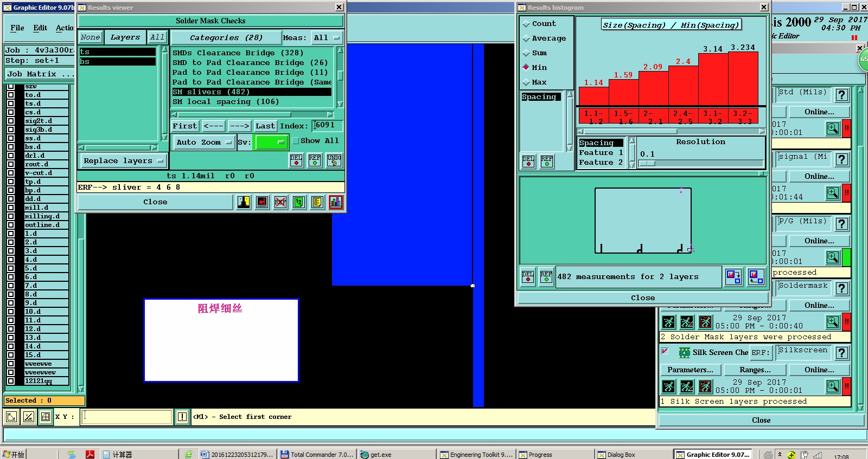This screenshot has height=459, width=868.
Task: Enable the Show All checkbox
Action: click(296, 141)
